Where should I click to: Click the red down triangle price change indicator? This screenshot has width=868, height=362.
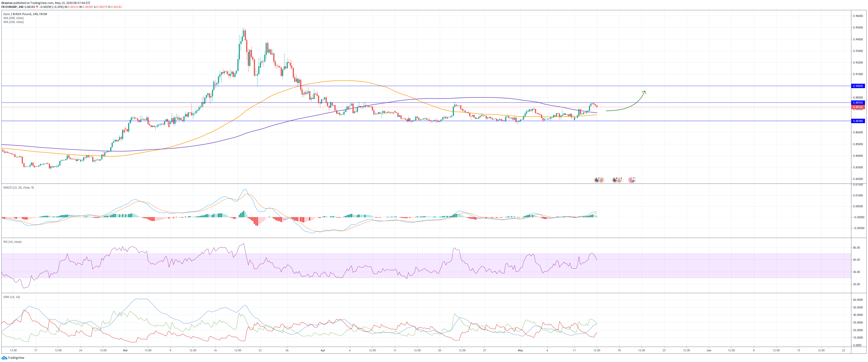(x=37, y=7)
